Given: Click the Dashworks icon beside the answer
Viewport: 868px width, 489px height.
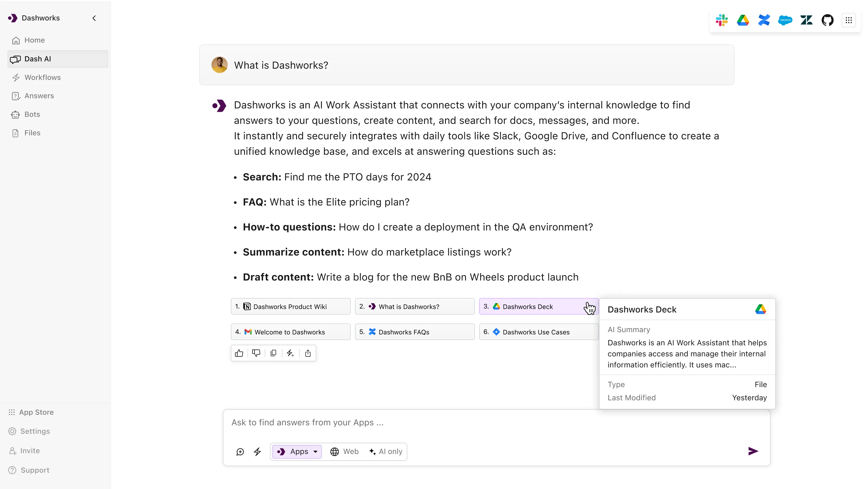Looking at the screenshot, I should pos(219,106).
